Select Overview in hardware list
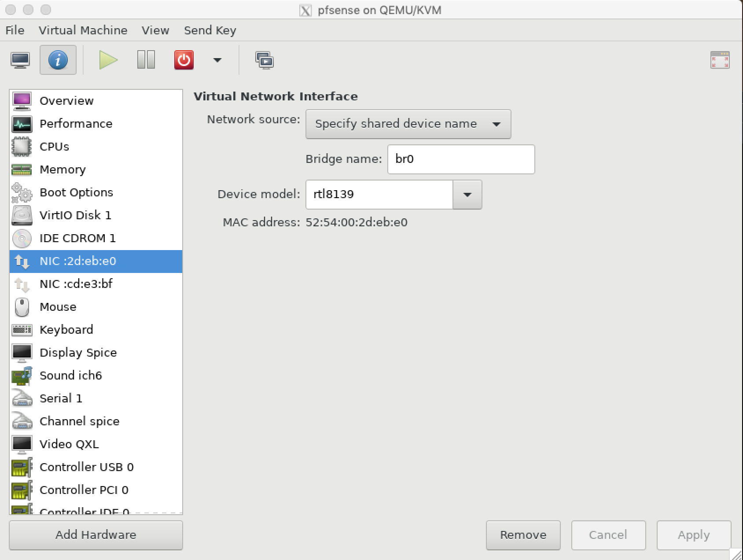 tap(96, 101)
